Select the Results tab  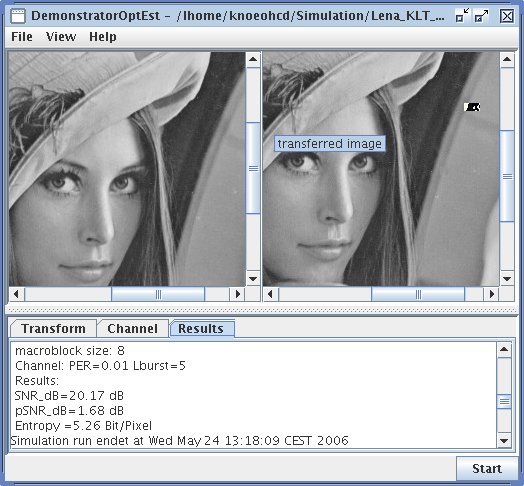pyautogui.click(x=202, y=329)
